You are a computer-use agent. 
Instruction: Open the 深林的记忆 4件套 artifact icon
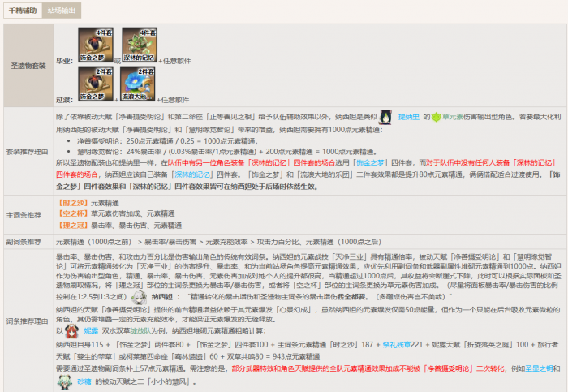[x=140, y=45]
